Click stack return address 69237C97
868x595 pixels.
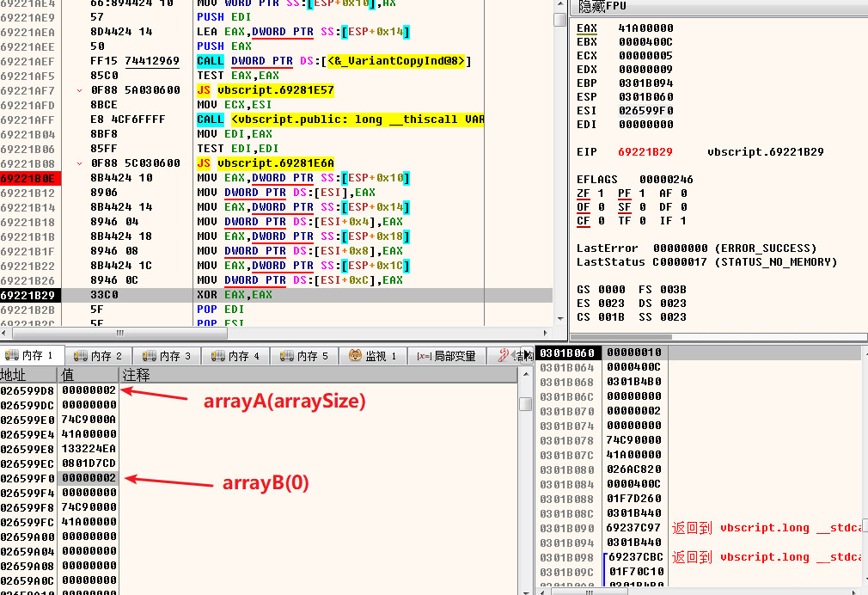tap(634, 528)
